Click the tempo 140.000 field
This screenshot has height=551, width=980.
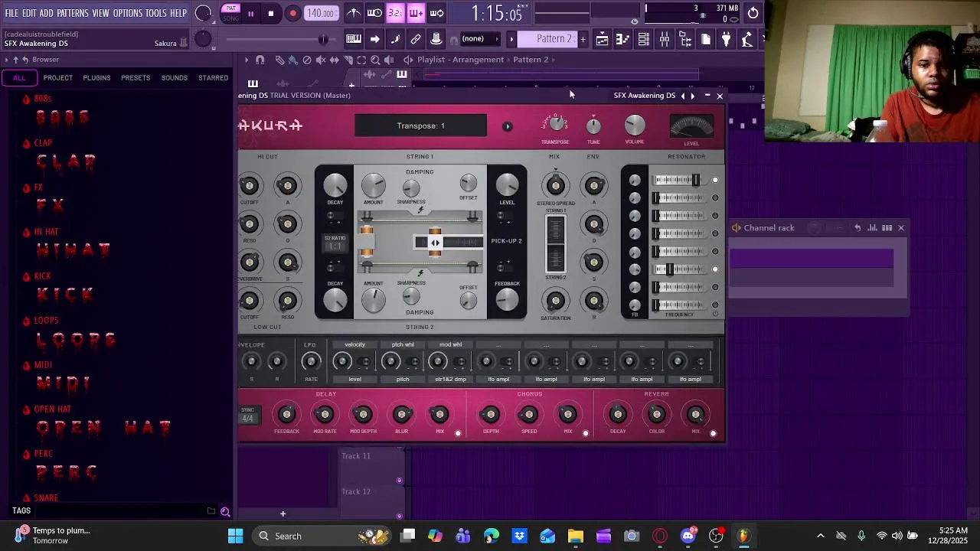coord(321,13)
